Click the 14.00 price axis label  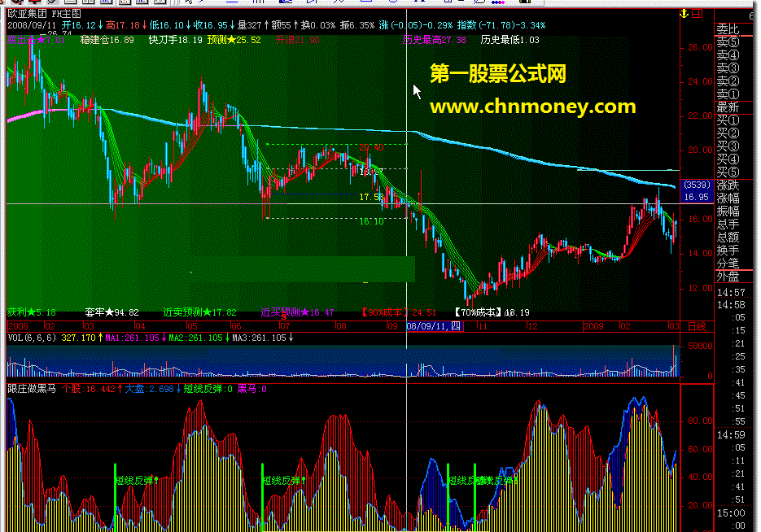coord(700,254)
